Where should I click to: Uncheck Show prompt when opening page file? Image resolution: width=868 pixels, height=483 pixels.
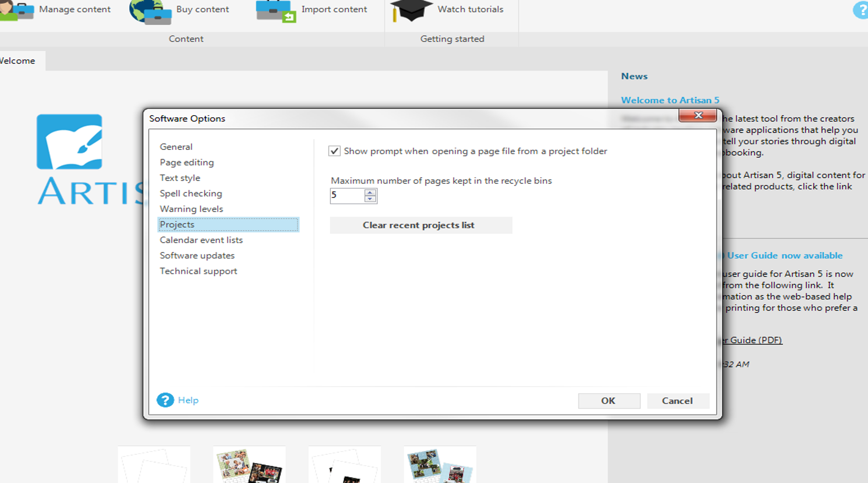tap(335, 151)
